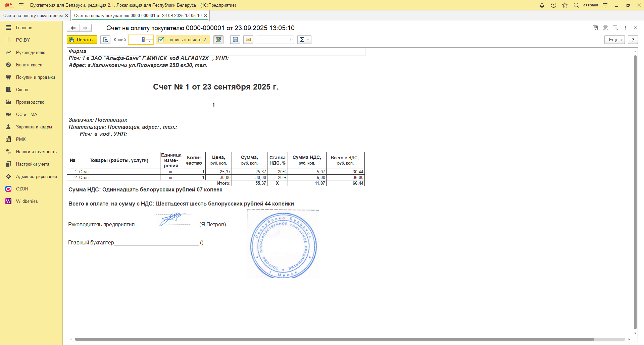Send the invoice by email envelope icon
Viewport: 644px width, 345px height.
(248, 40)
